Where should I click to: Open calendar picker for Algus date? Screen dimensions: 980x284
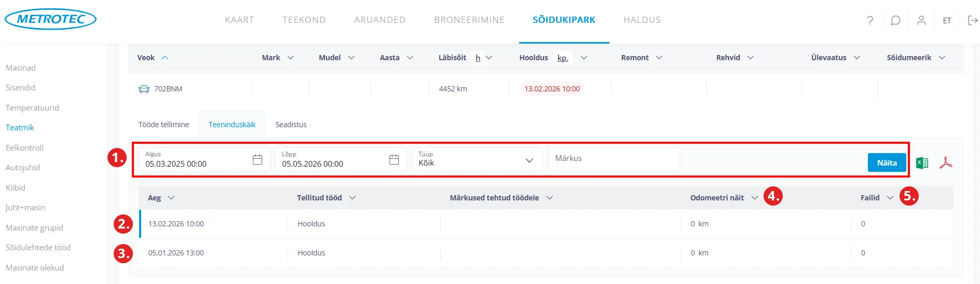[257, 160]
